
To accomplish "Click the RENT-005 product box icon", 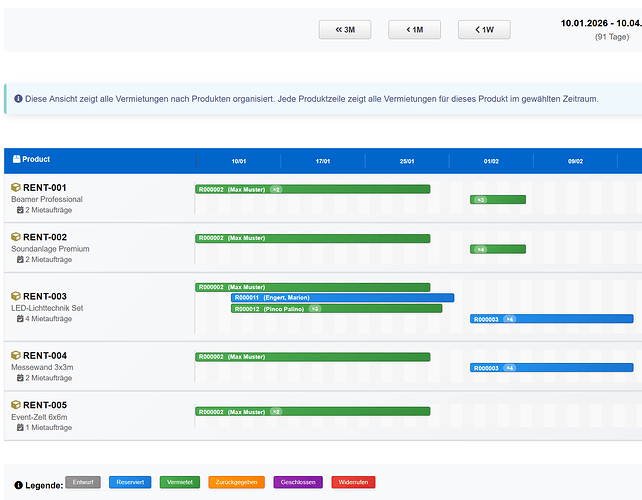I will coord(16,405).
